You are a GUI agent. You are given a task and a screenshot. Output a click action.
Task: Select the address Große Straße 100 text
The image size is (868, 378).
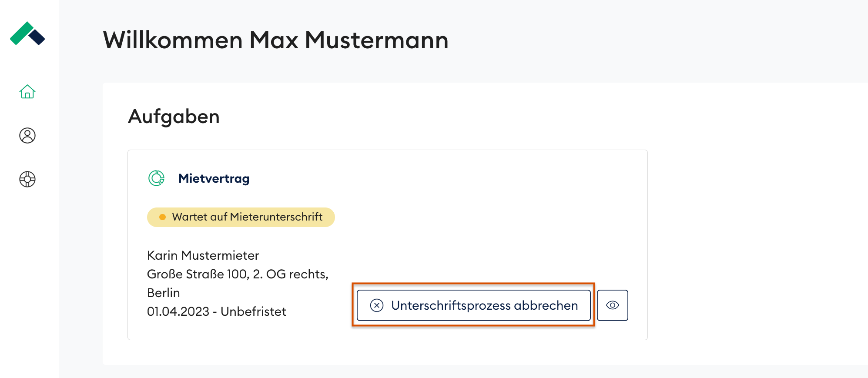(238, 274)
